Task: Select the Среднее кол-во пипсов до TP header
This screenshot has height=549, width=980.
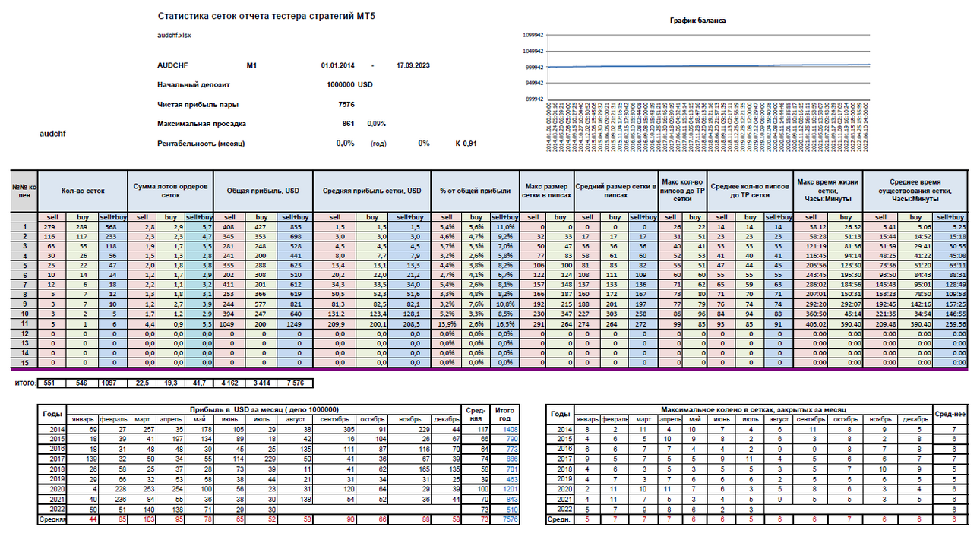Action: click(751, 191)
